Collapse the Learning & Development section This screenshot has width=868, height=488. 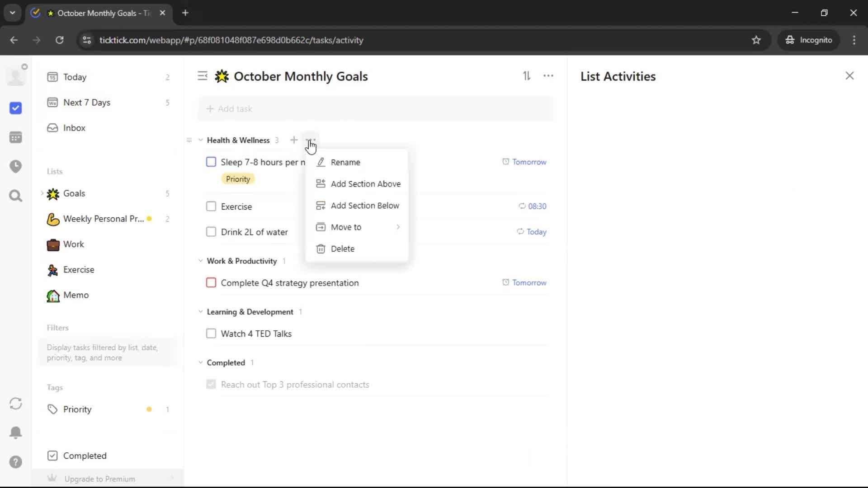[x=201, y=312]
